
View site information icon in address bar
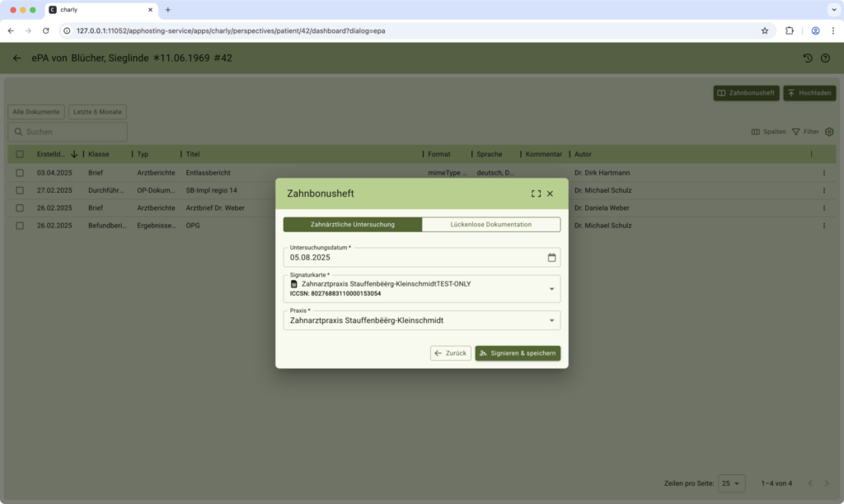click(x=67, y=30)
